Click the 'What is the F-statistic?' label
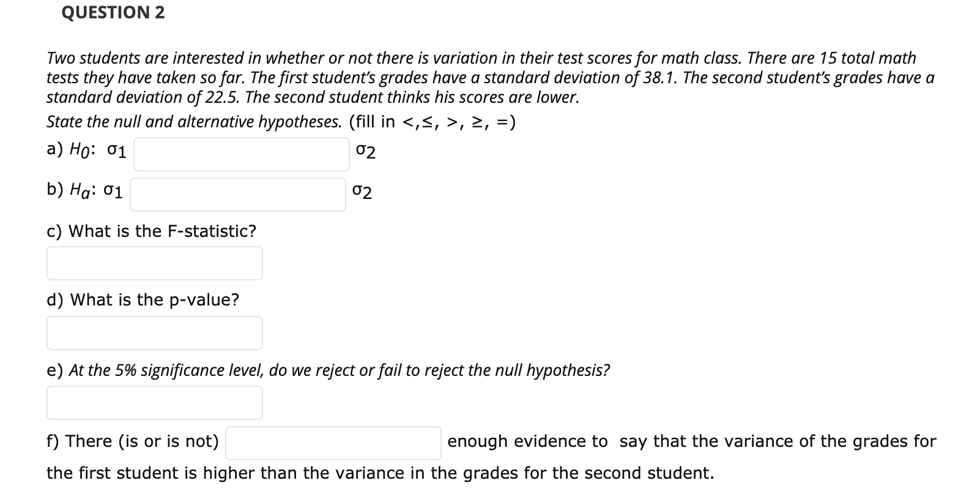Viewport: 980px width, 502px height. click(151, 232)
